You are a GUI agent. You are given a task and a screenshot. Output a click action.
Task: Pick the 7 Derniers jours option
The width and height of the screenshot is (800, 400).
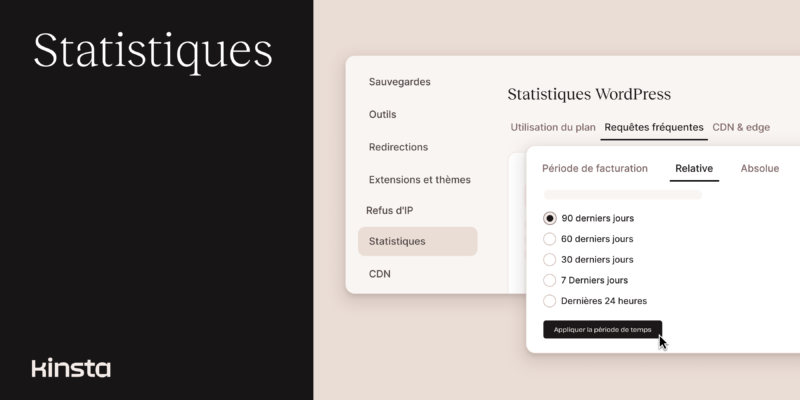point(549,280)
